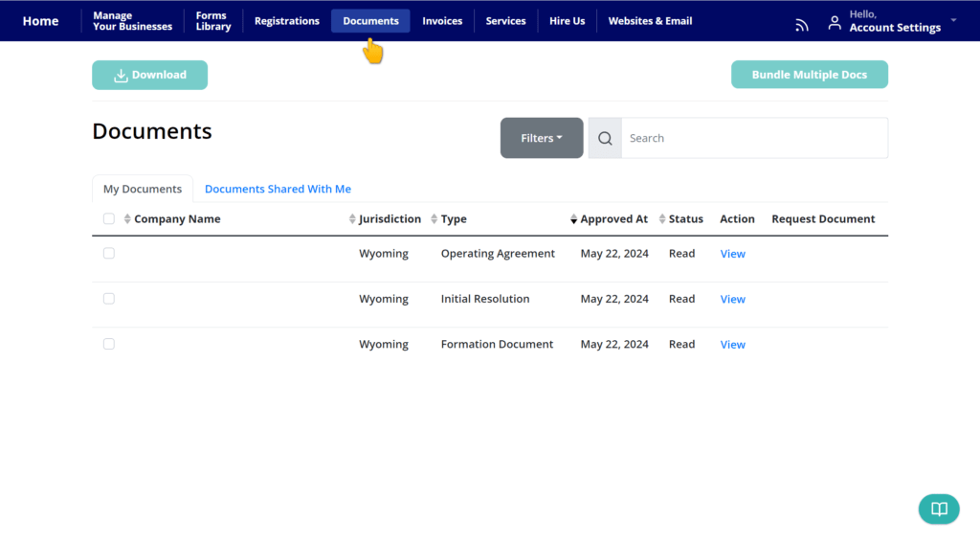Click the user profile icon
Viewport: 980px width, 544px height.
pos(835,23)
